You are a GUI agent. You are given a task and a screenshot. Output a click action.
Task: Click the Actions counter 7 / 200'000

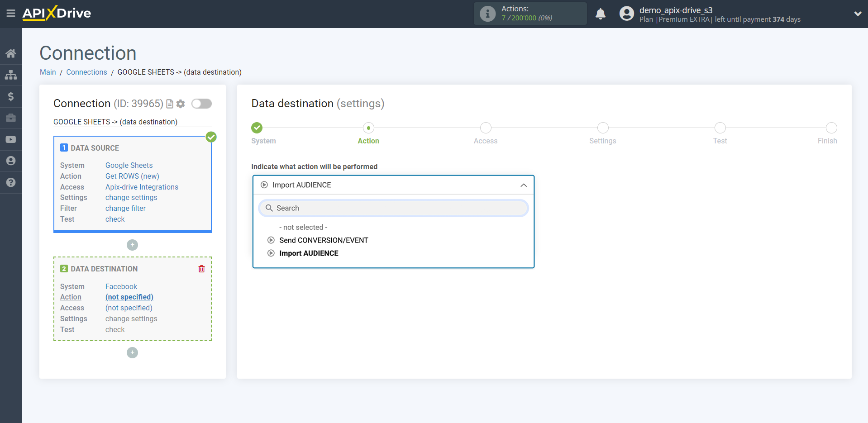527,18
